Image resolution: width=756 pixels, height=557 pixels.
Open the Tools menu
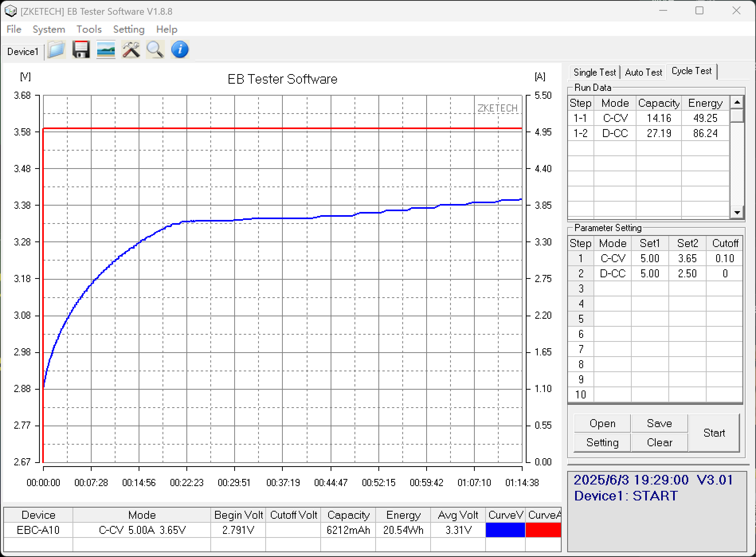(x=89, y=29)
